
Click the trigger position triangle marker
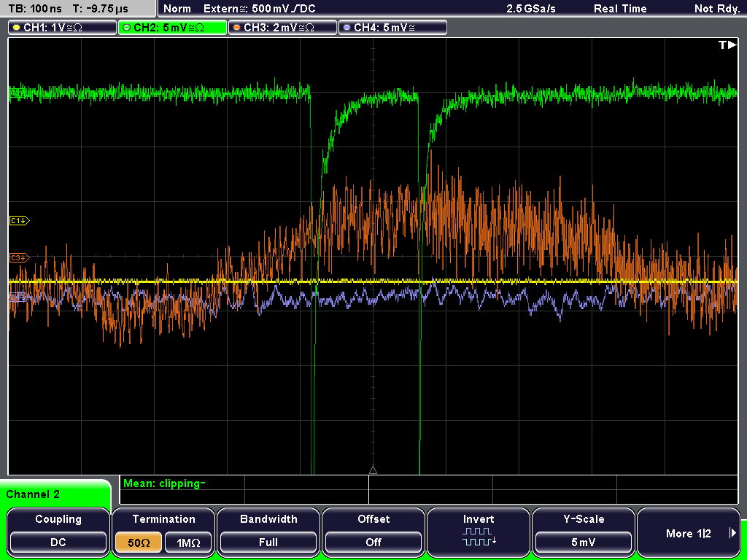pyautogui.click(x=373, y=470)
